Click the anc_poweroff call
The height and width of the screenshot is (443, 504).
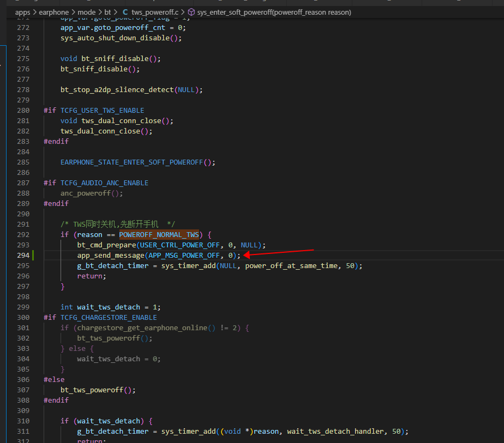tap(86, 193)
